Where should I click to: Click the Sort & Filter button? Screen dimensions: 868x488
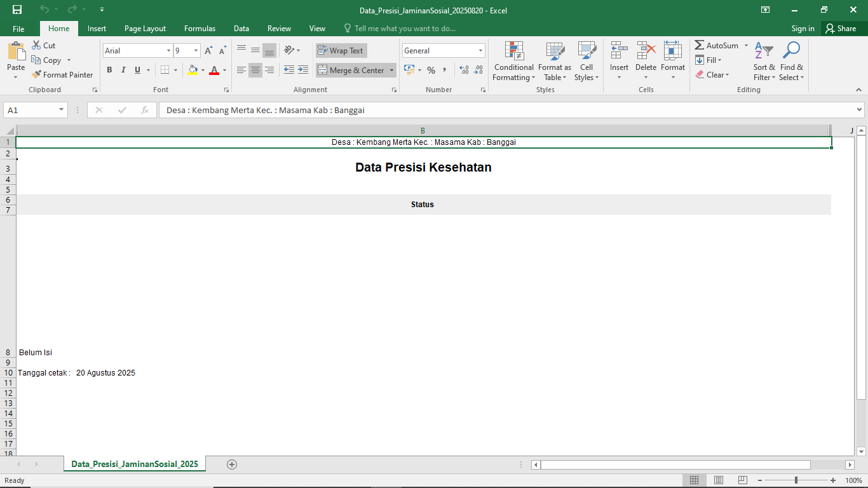[764, 62]
